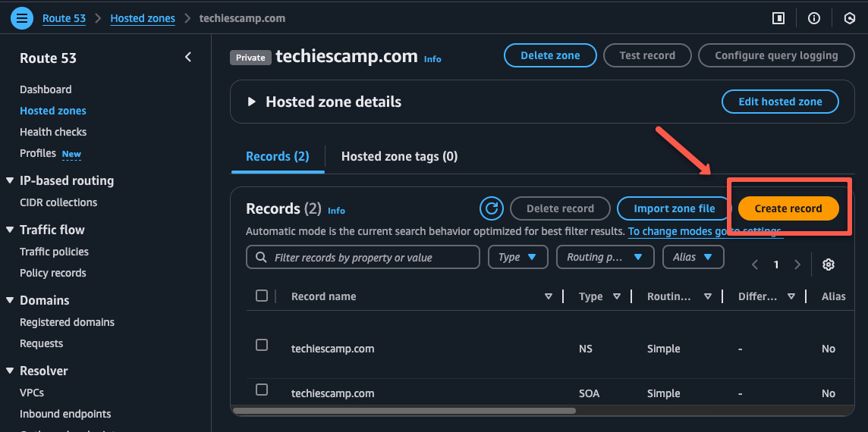
Task: Expand Hosted zone details section
Action: click(x=252, y=102)
